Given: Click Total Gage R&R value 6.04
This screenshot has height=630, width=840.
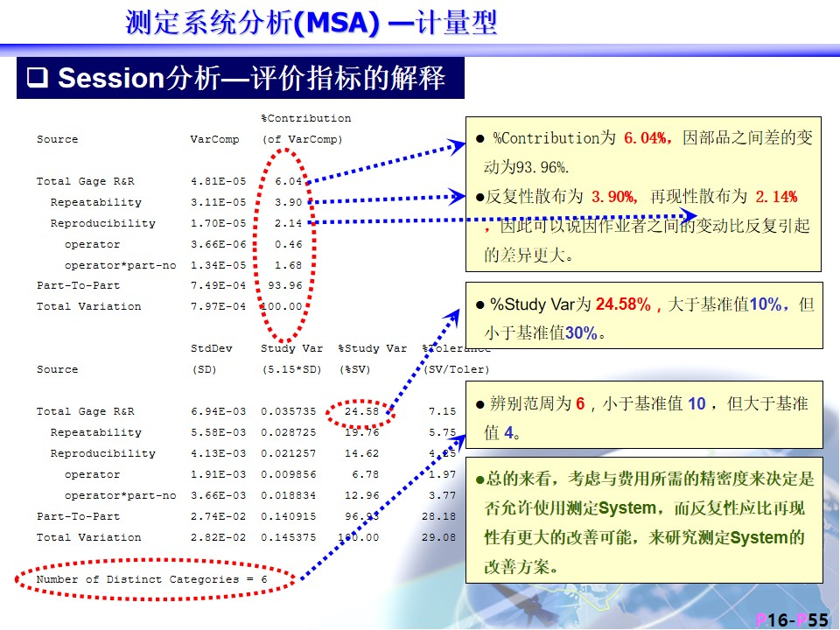Looking at the screenshot, I should [288, 182].
